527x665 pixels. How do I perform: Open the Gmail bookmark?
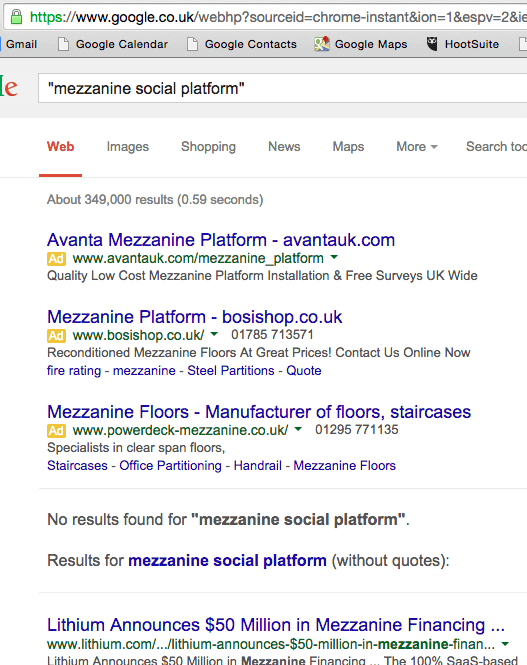21,44
